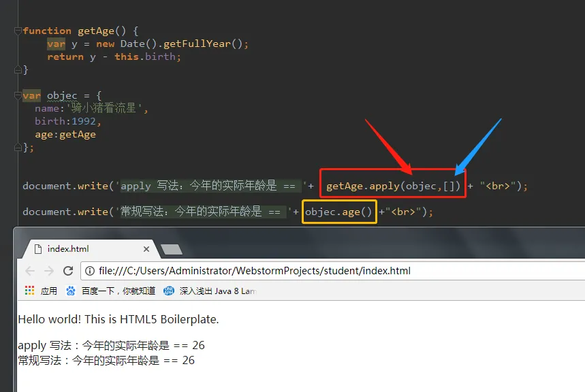The image size is (585, 392).
Task: Click the closing fold marker of getAge function
Action: tap(18, 69)
